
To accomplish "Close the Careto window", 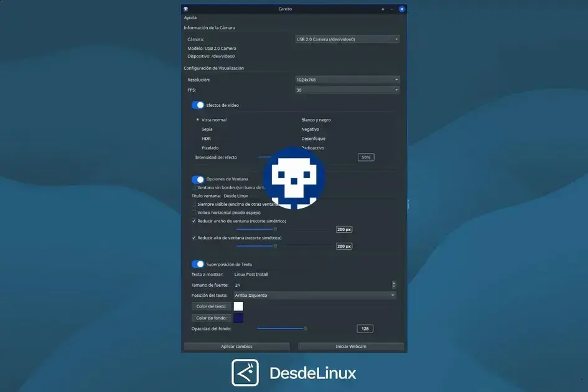I will [x=401, y=9].
